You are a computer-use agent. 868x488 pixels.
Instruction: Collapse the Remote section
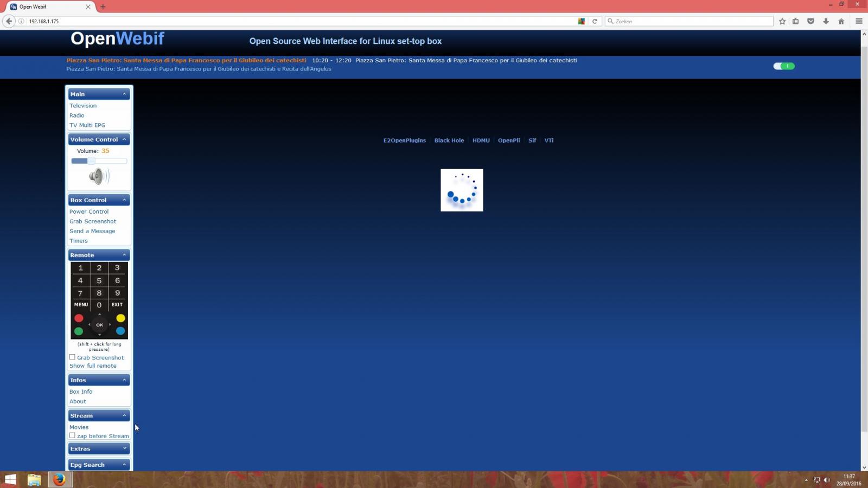tap(124, 255)
